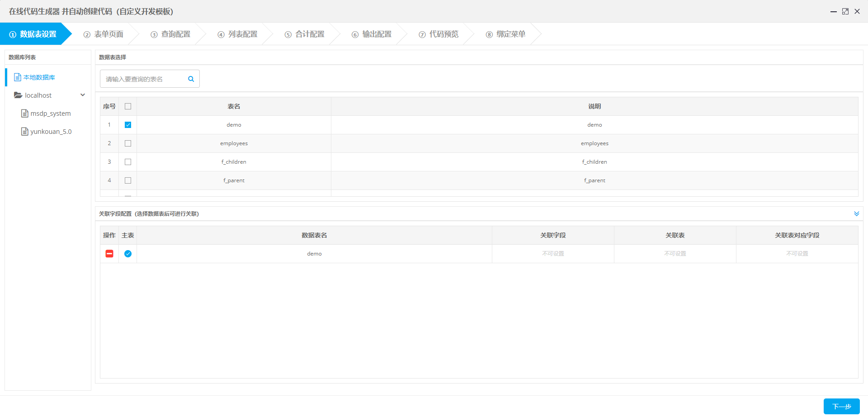The width and height of the screenshot is (868, 417).
Task: Collapse the 关联字段配置 panel with double-chevron icon
Action: tap(856, 214)
